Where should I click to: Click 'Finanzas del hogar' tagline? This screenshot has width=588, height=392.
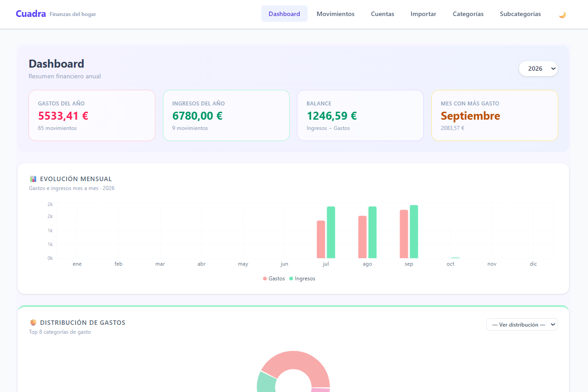point(73,14)
